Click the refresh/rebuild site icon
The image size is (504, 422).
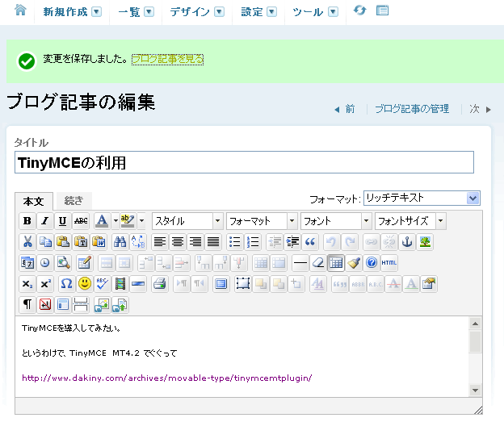359,10
